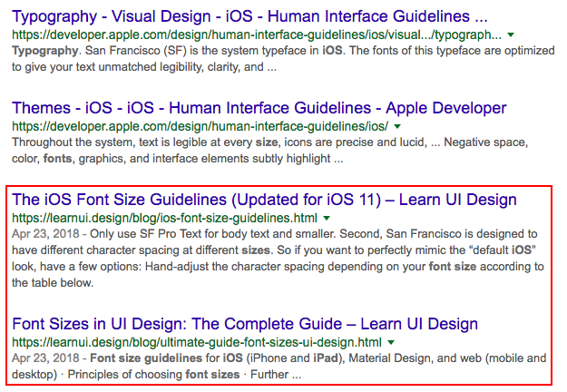Expand dropdown arrow next to ultimate-guide-font-sizes URL

point(391,342)
